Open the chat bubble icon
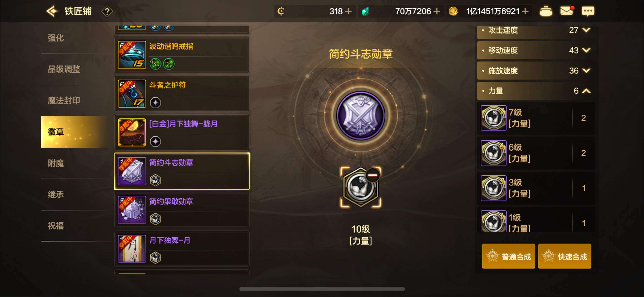 click(588, 11)
